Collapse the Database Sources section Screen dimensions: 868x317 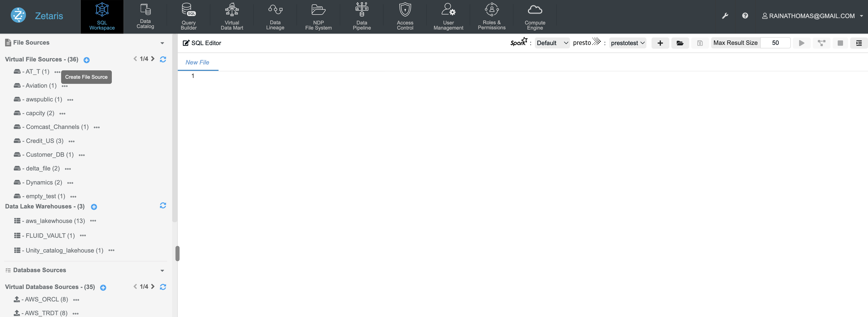(162, 271)
